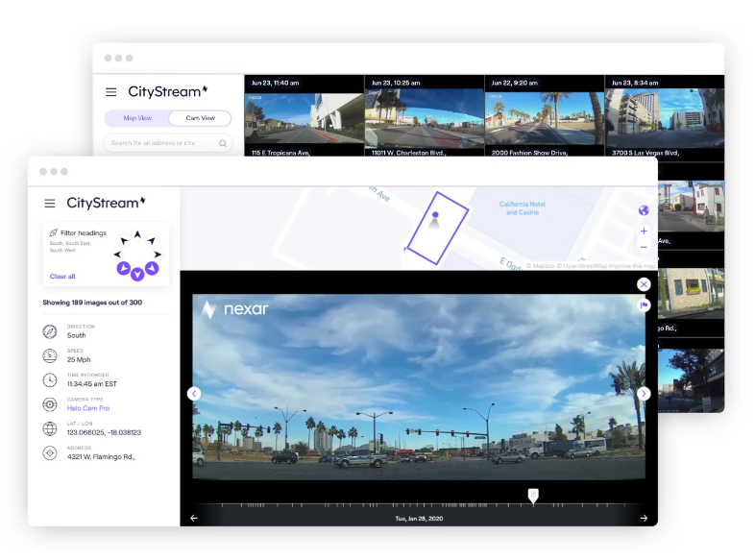Close the image viewer with X button
The image size is (755, 560).
644,284
